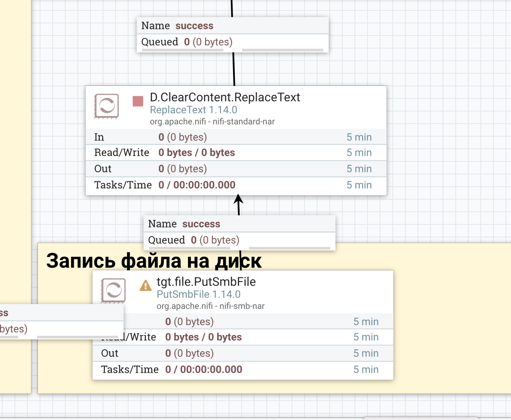Screen dimensions: 511x420
Task: Click the arrowhead entering ReplaceText processor
Action: (x=238, y=199)
